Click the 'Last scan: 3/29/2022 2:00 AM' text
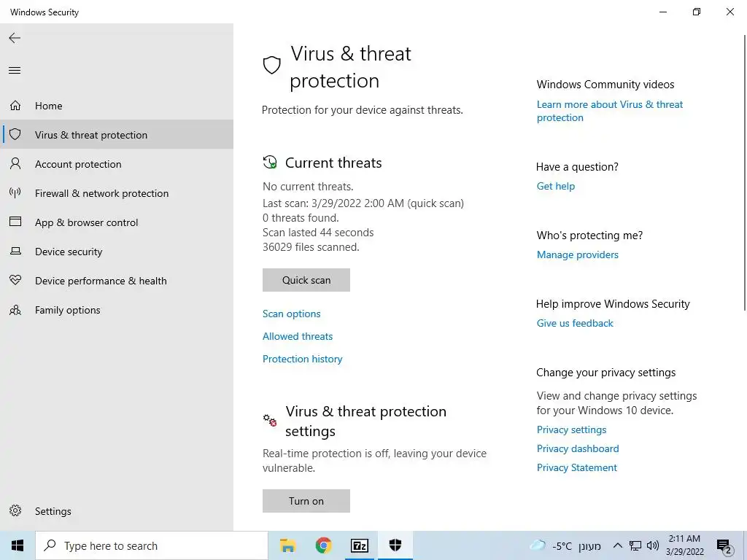The width and height of the screenshot is (747, 560). (333, 203)
